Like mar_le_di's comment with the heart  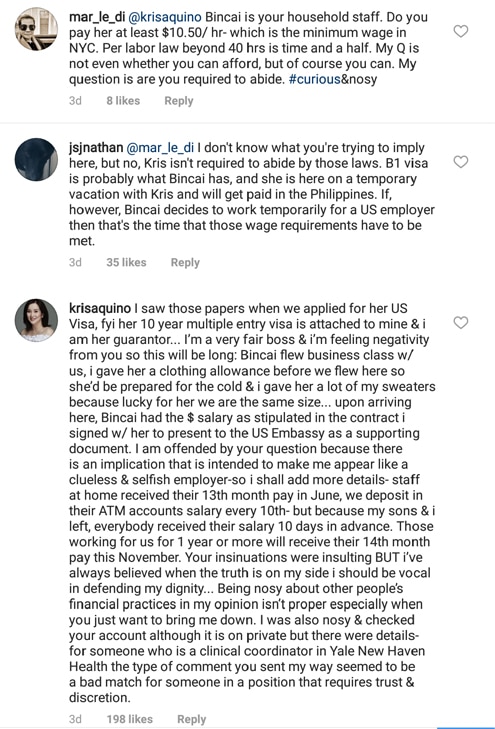click(461, 32)
